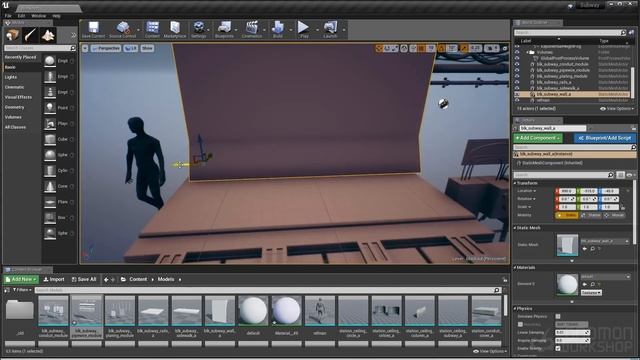The height and width of the screenshot is (360, 640).
Task: Click Save All in Content Browser
Action: 84,279
